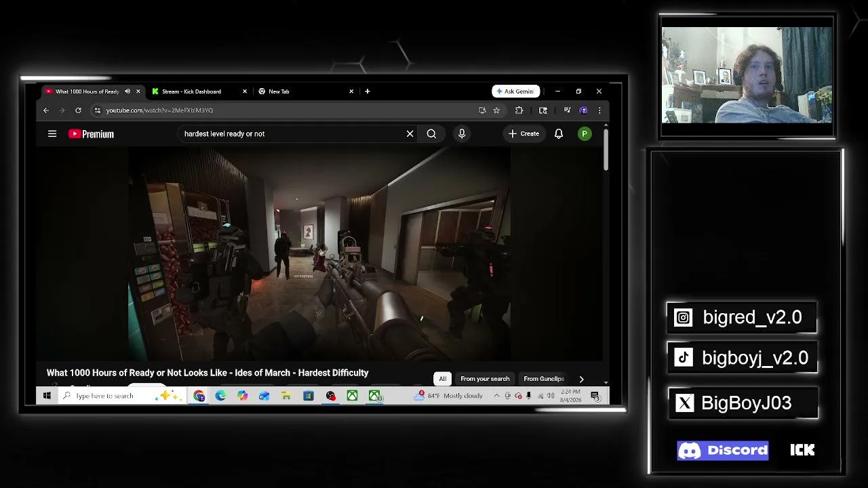Viewport: 868px width, 488px height.
Task: Click the Chrome address bar URL
Action: click(x=159, y=110)
